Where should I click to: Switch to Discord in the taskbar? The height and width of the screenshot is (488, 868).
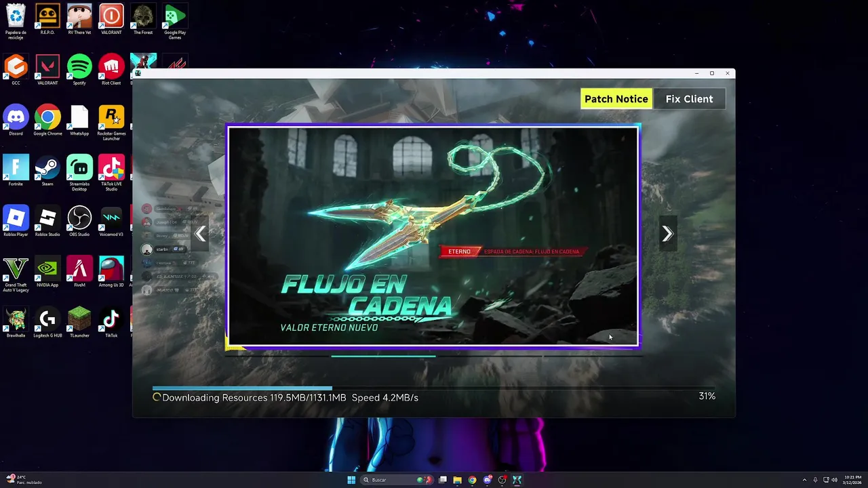point(488,480)
